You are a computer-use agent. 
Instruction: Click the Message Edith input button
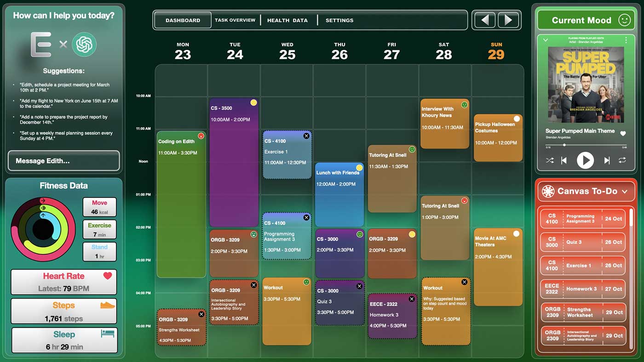(x=63, y=161)
